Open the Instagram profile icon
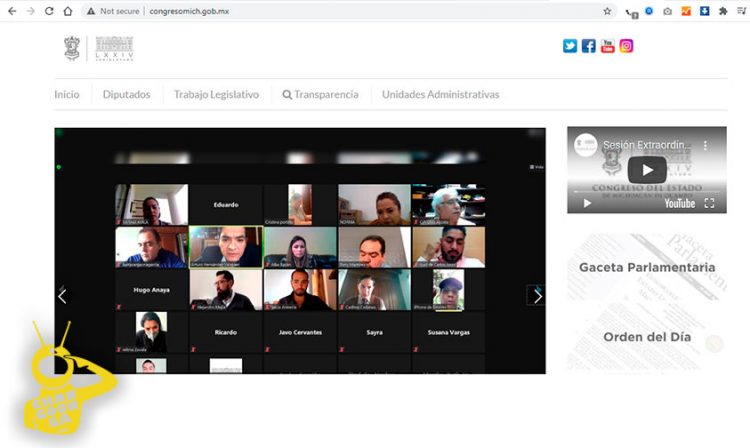 627,46
